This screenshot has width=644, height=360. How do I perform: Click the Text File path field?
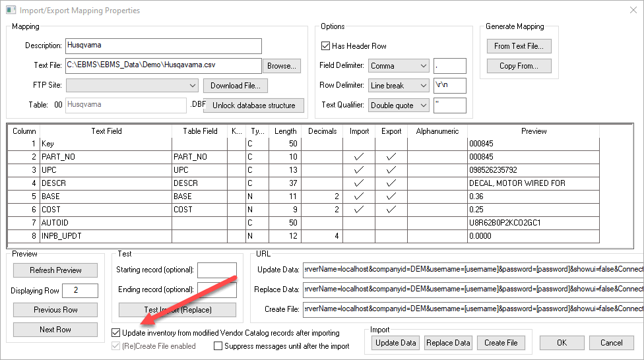164,66
